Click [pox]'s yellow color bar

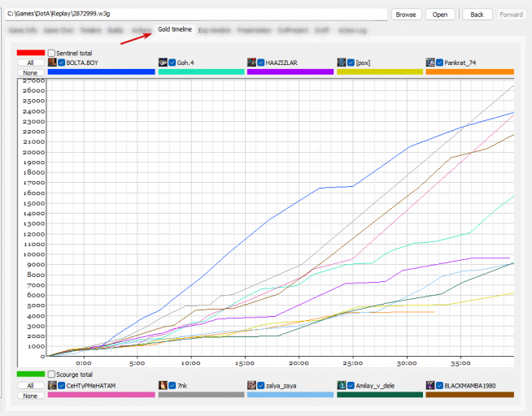[x=380, y=71]
